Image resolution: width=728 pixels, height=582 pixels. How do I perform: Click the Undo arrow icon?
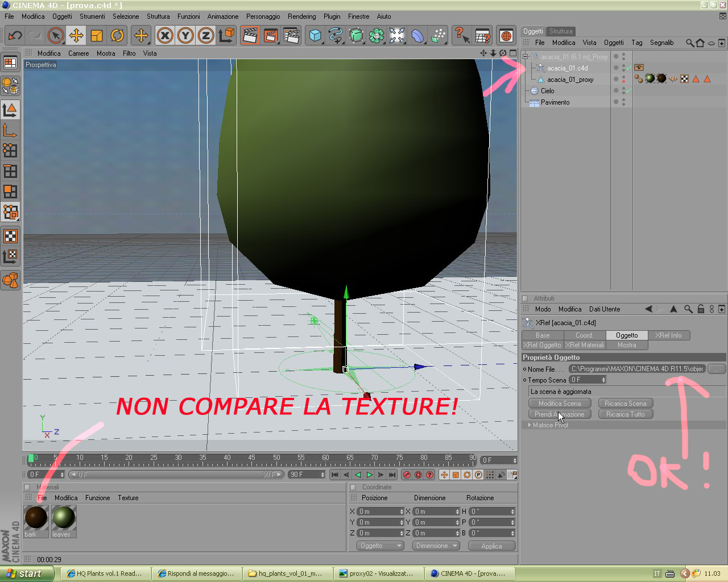click(x=15, y=36)
